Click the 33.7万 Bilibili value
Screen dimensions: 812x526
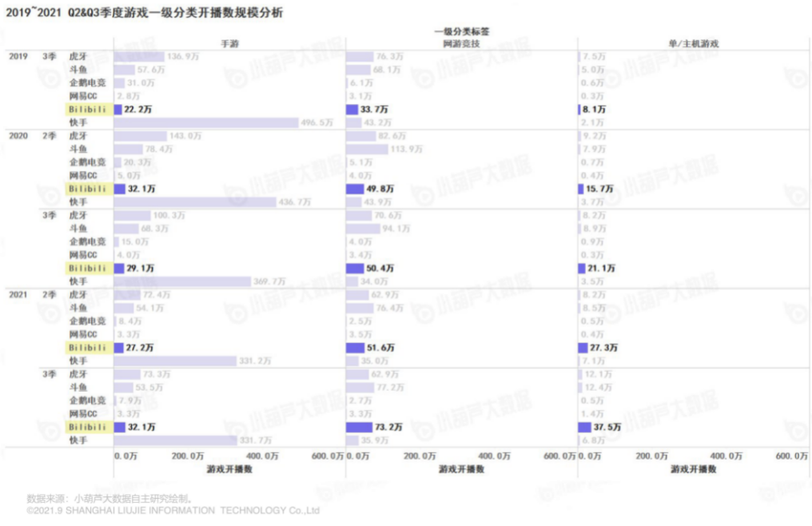[x=374, y=110]
